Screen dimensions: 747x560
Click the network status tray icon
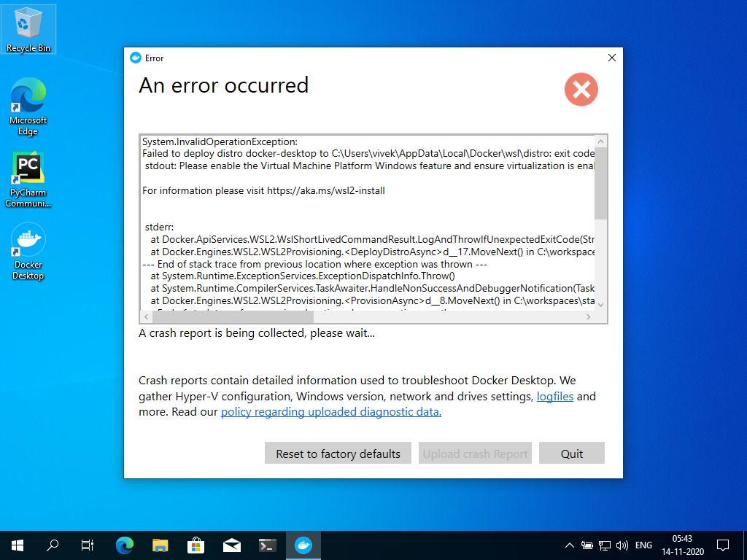click(605, 545)
